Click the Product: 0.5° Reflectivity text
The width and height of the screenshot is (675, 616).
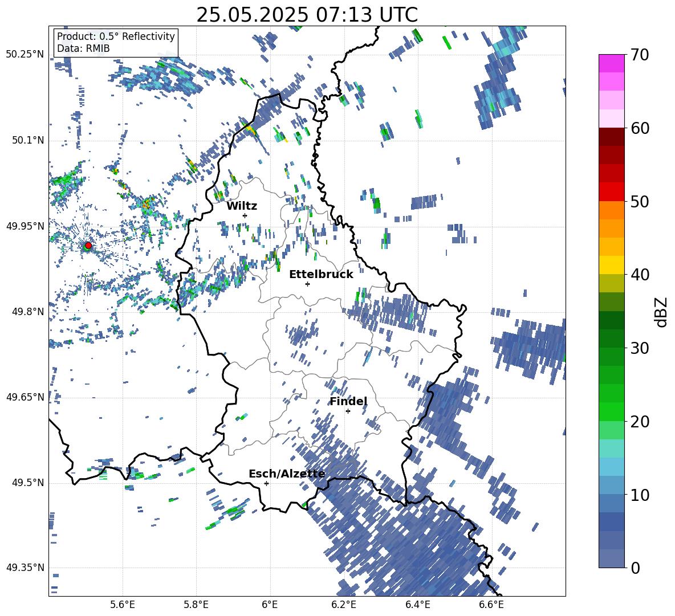point(116,36)
